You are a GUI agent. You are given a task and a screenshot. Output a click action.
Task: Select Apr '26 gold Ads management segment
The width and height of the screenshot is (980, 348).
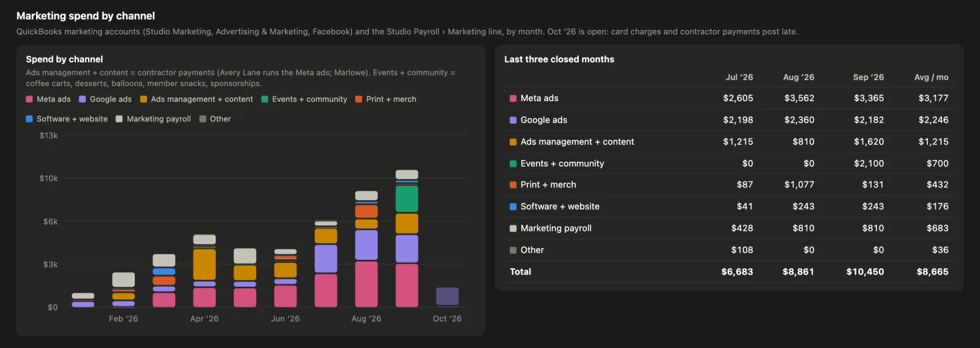(x=205, y=265)
